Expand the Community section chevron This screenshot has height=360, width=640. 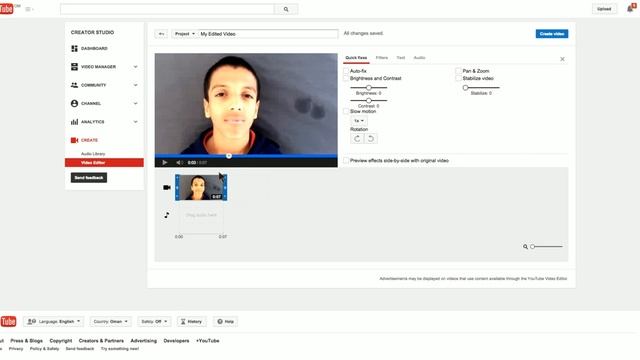136,85
